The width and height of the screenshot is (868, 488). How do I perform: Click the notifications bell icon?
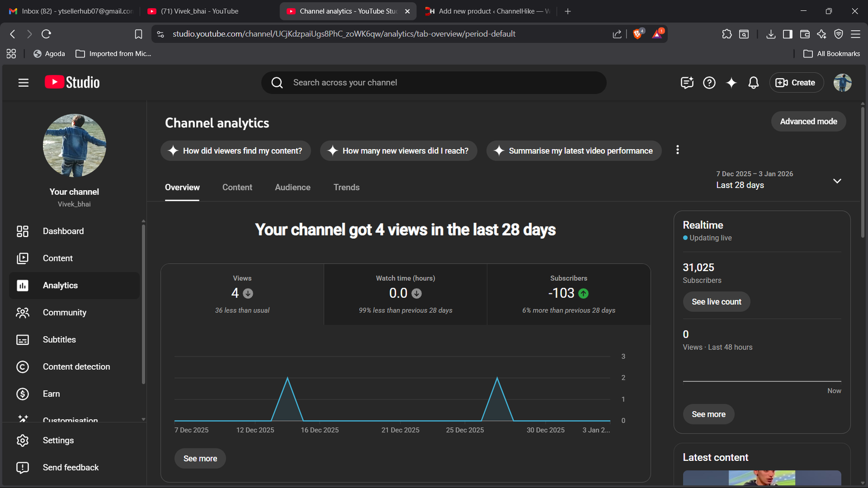click(x=753, y=82)
